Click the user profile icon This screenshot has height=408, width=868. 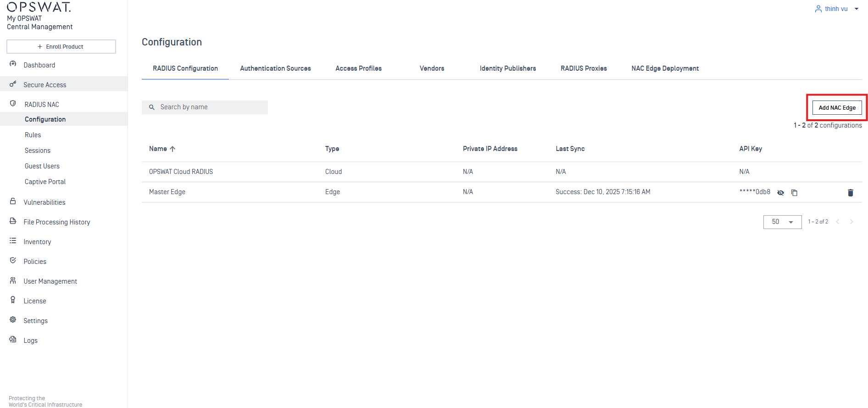pos(818,9)
